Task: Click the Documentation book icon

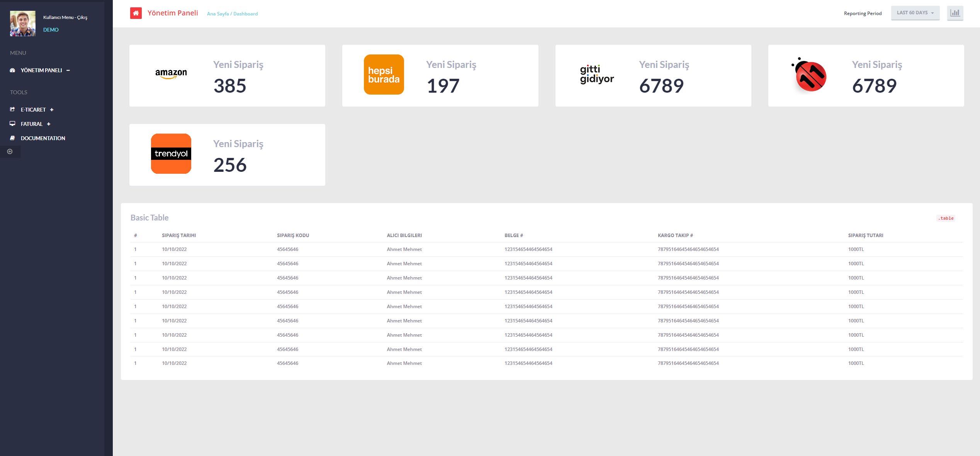Action: coord(12,138)
